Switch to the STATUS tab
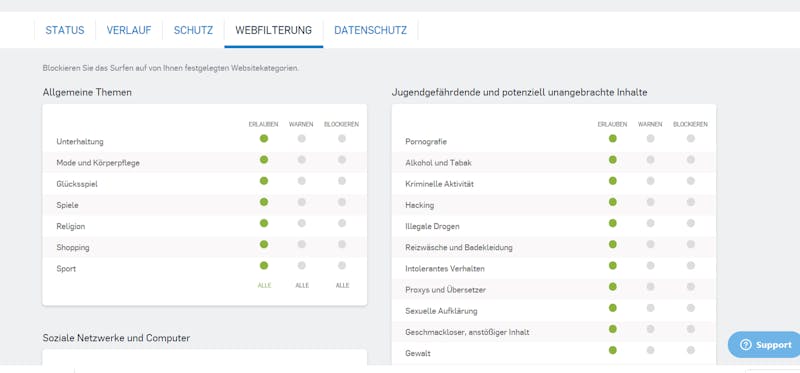This screenshot has width=800, height=373. tap(65, 30)
